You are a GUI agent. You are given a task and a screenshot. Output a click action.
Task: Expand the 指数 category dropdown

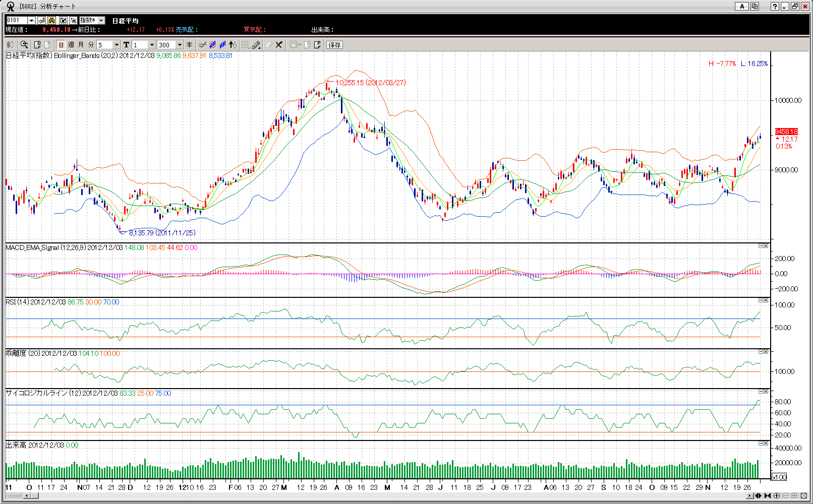[x=101, y=20]
